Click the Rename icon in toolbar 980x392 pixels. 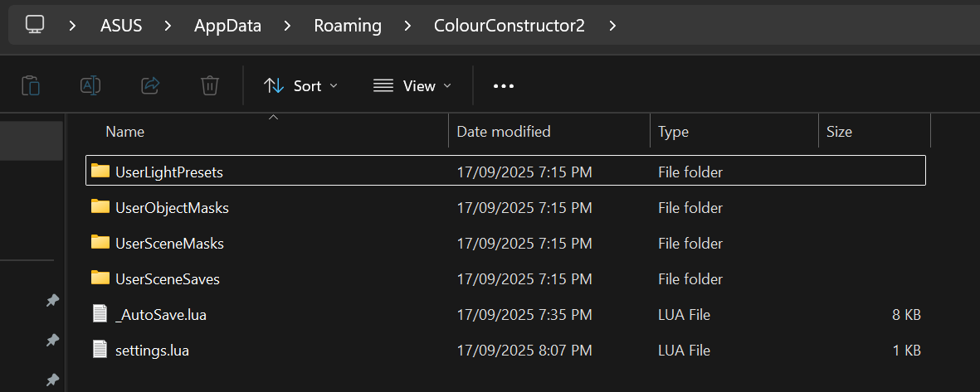click(90, 85)
